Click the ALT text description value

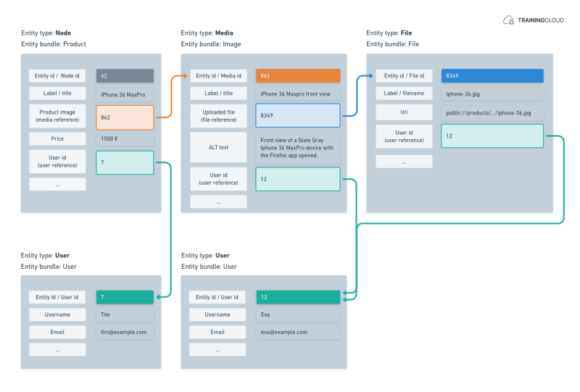(x=298, y=148)
